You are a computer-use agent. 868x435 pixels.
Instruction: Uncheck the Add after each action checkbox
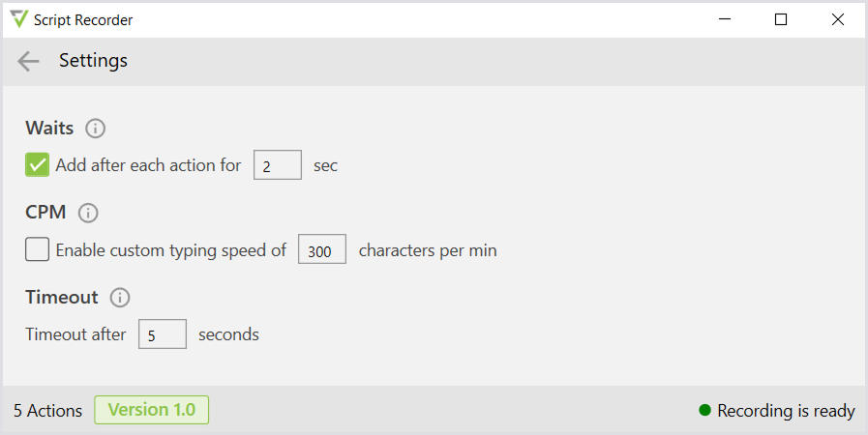(38, 165)
